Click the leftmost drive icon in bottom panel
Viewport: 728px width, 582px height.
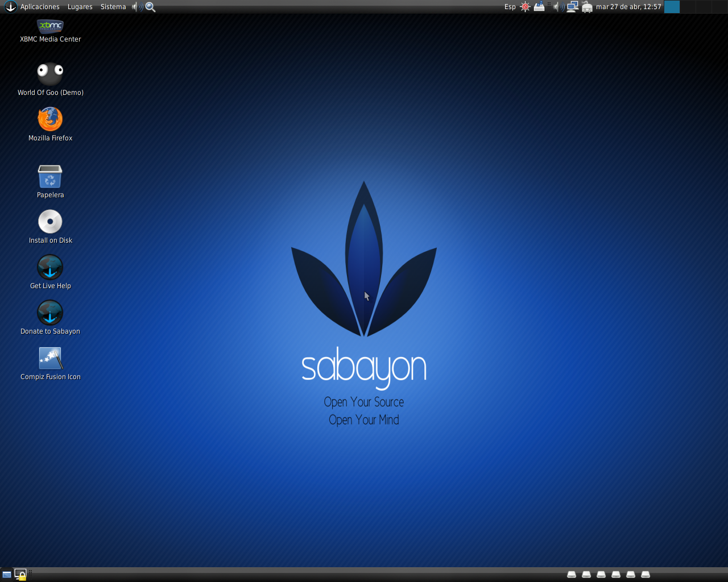click(572, 575)
